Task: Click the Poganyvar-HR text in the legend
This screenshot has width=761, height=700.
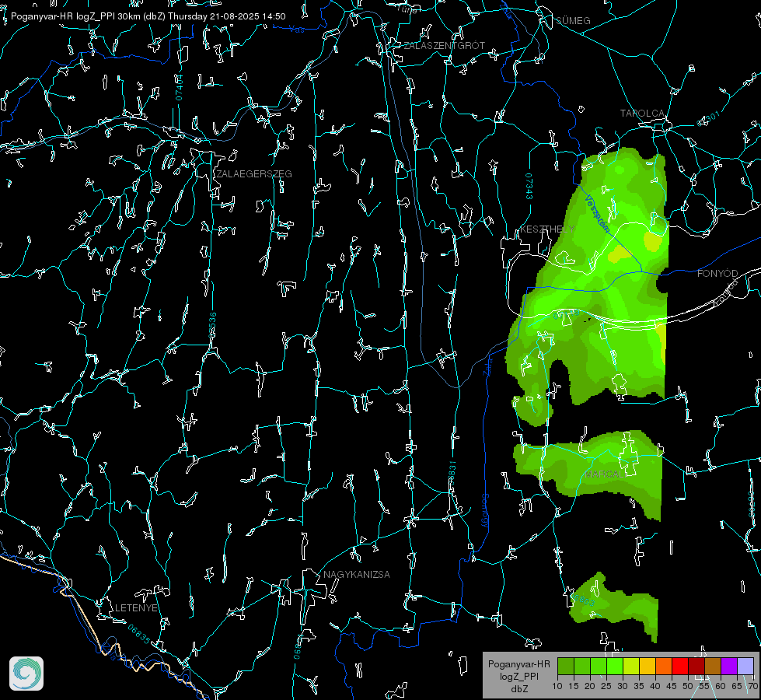Action: pos(518,664)
